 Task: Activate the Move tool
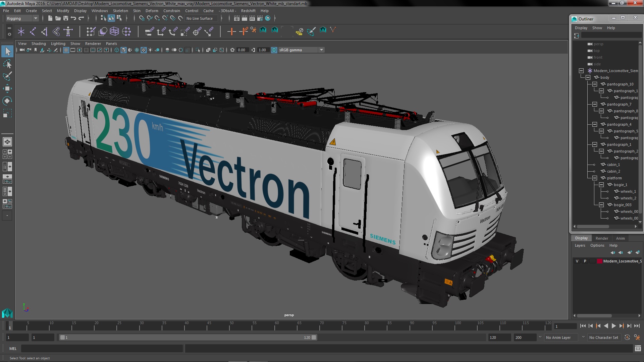(7, 88)
